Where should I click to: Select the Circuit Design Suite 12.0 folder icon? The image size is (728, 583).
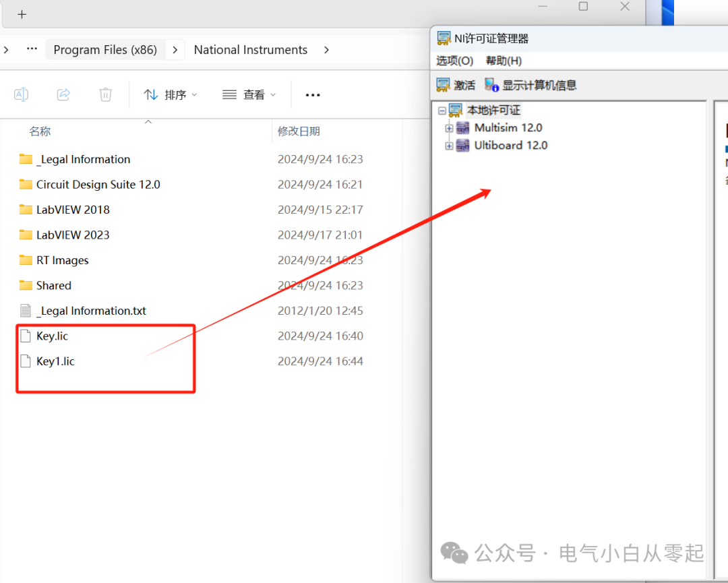tap(26, 184)
